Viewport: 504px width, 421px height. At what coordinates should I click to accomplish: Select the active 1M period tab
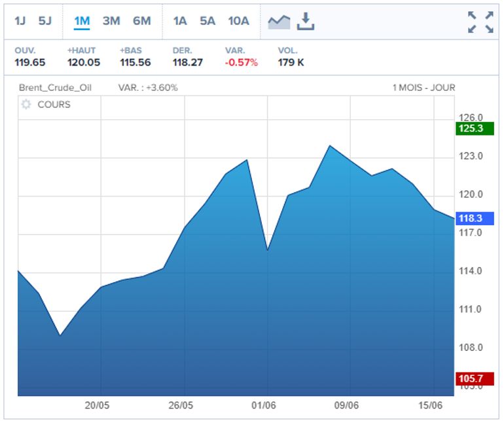pyautogui.click(x=82, y=21)
